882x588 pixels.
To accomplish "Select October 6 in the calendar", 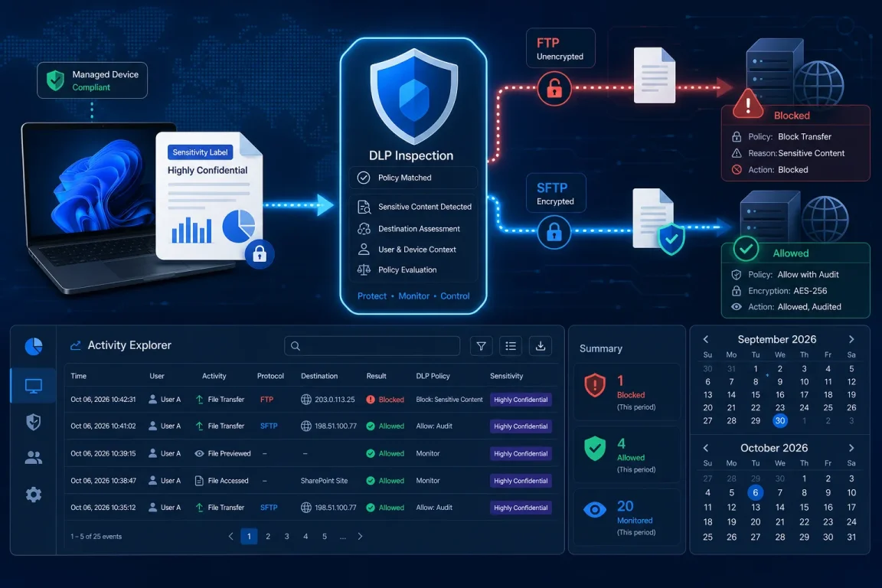I will [x=755, y=493].
